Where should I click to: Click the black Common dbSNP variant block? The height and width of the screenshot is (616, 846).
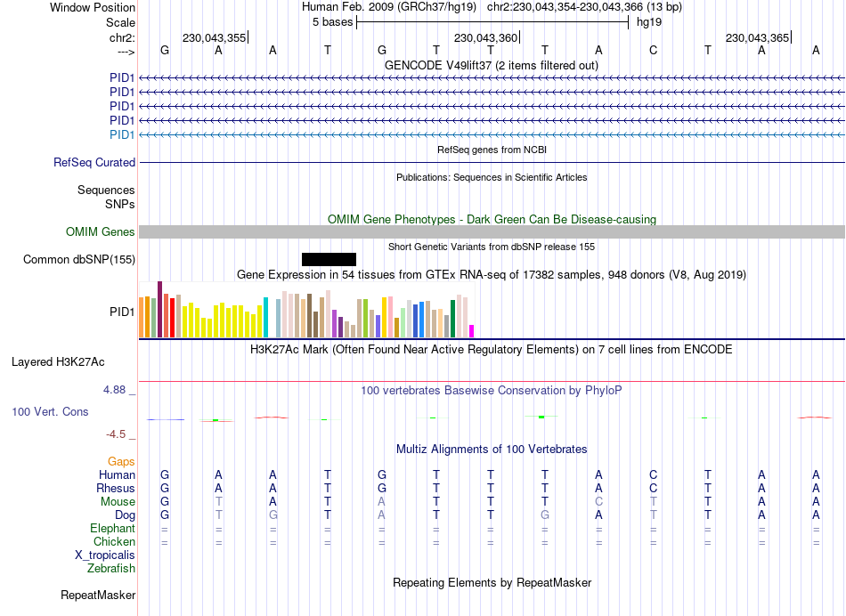(329, 259)
